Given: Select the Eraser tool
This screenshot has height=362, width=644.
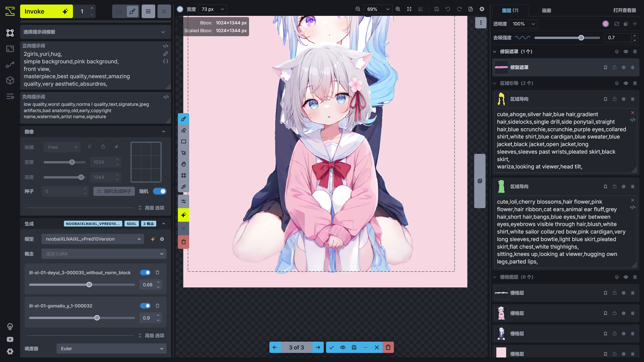Looking at the screenshot, I should pyautogui.click(x=183, y=130).
